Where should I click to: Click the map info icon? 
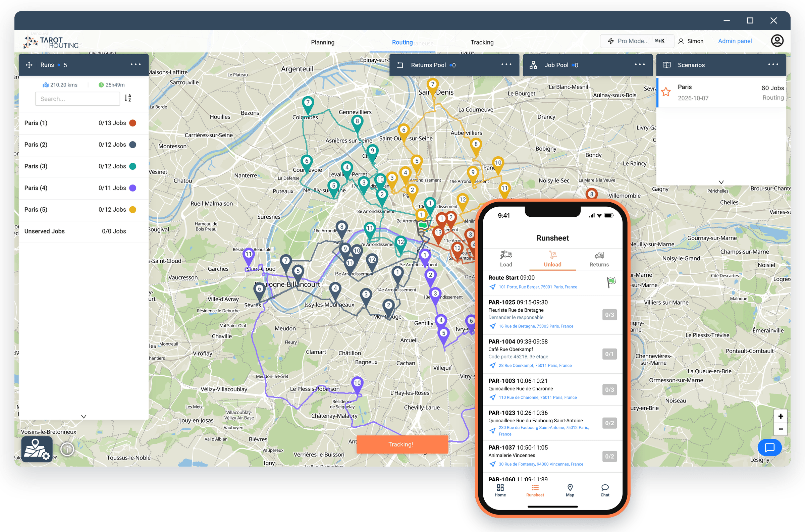(67, 449)
